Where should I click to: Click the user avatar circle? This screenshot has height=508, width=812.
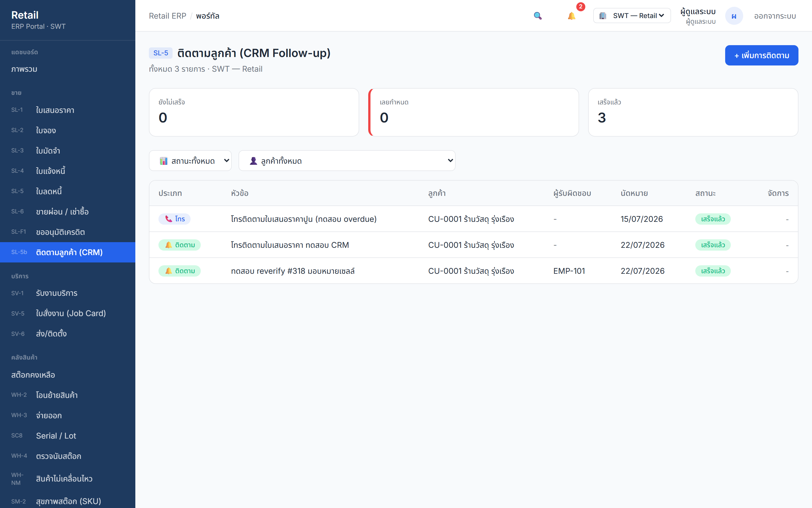pos(734,16)
